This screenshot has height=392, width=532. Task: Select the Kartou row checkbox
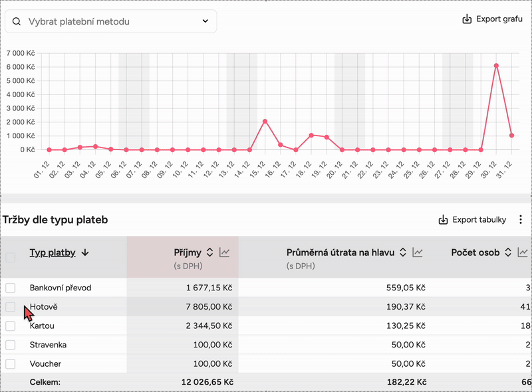tap(11, 326)
